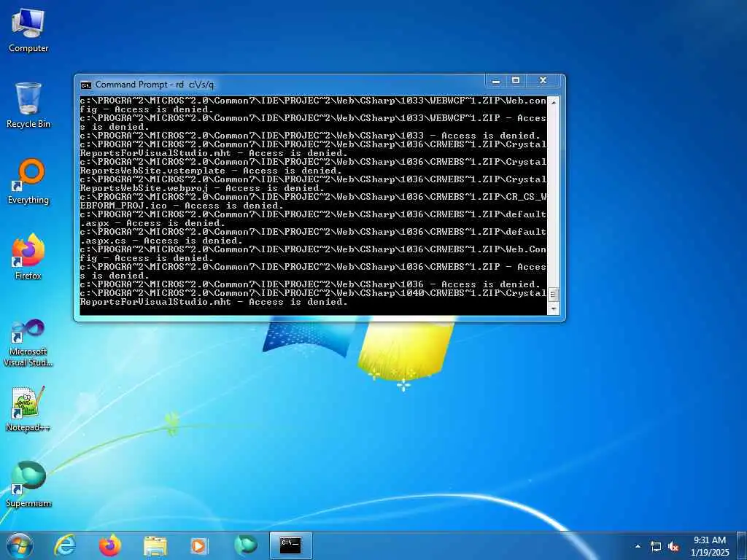Click the Command Prompt title bar text

pyautogui.click(x=155, y=85)
